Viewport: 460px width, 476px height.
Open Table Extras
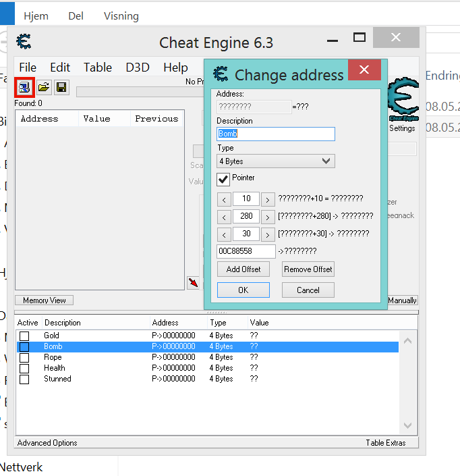(386, 443)
